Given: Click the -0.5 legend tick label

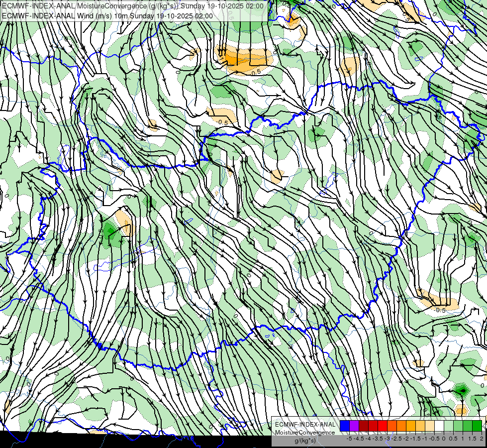Looking at the screenshot, I should point(434,439).
